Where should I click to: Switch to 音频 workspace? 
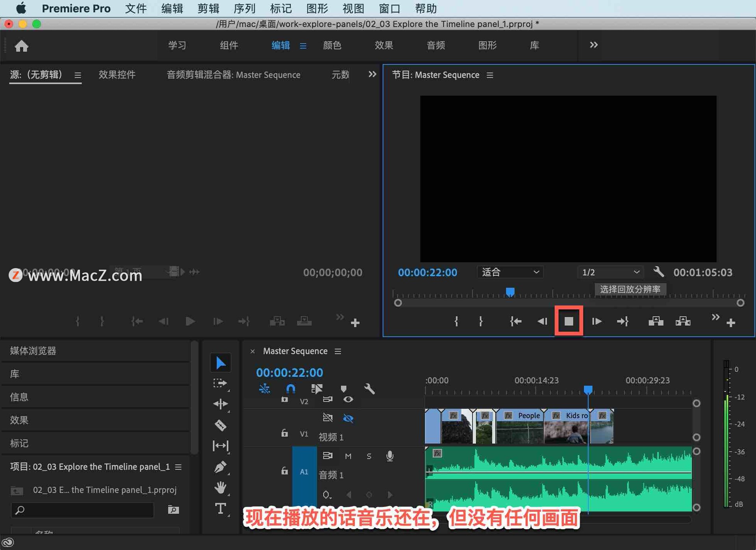tap(436, 45)
